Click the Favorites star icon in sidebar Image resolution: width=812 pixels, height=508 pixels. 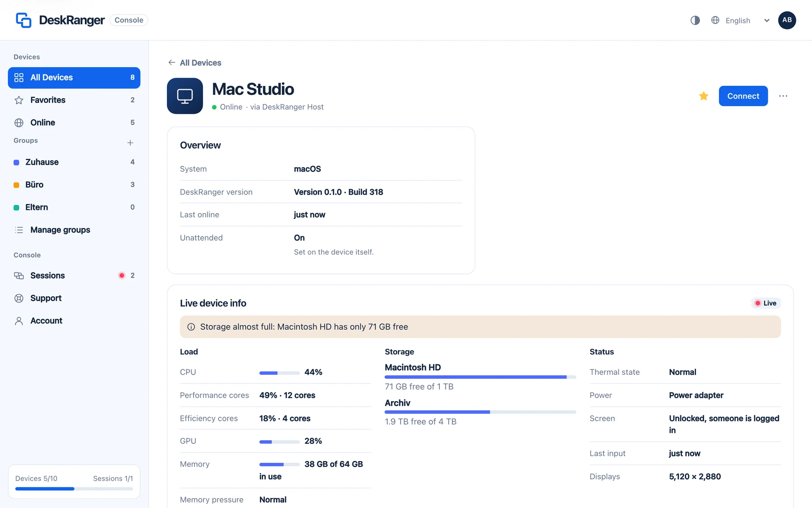point(19,100)
